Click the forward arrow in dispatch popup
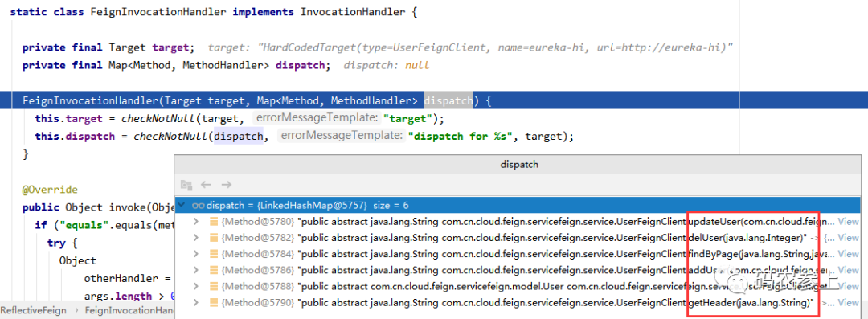This screenshot has height=319, width=868. click(226, 185)
